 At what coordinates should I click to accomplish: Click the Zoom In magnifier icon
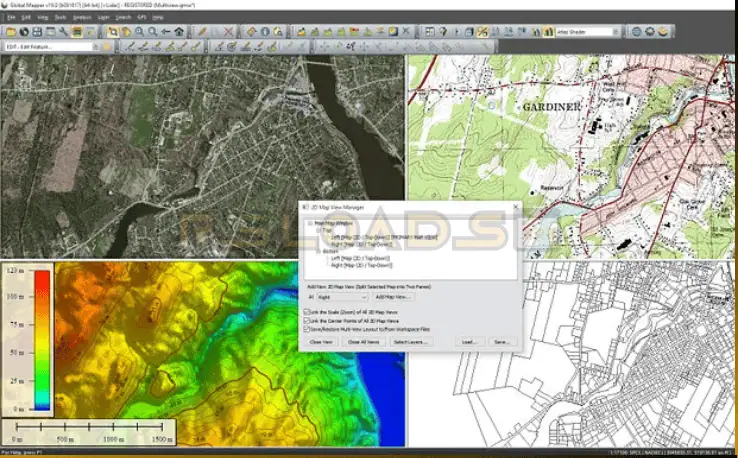[x=139, y=32]
